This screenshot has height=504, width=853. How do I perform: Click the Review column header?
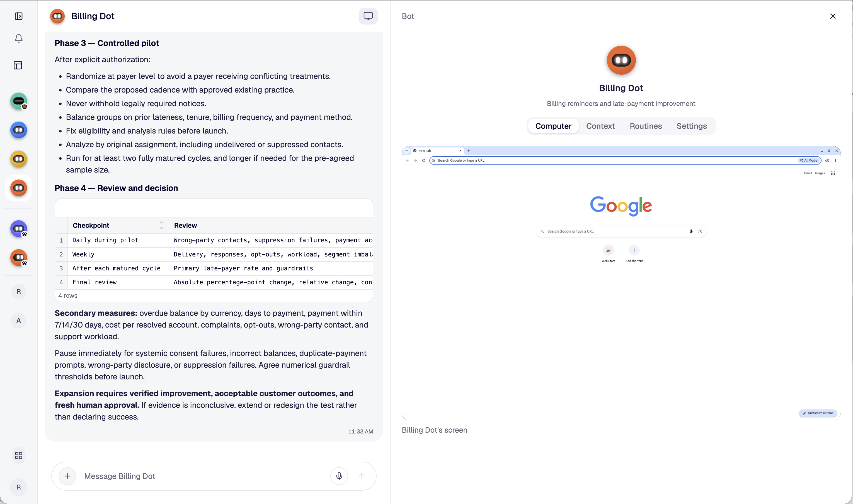coord(185,226)
